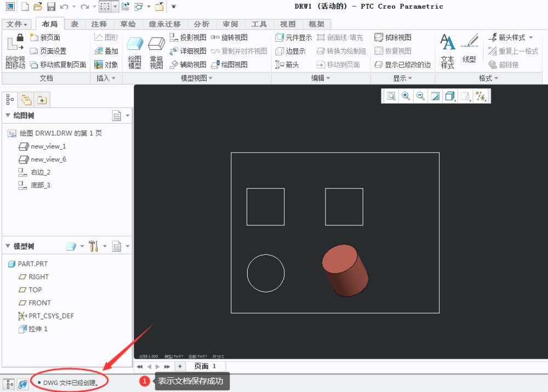This screenshot has height=392, width=548.
Task: Switch to the 草绘 ribbon tab
Action: pos(128,24)
